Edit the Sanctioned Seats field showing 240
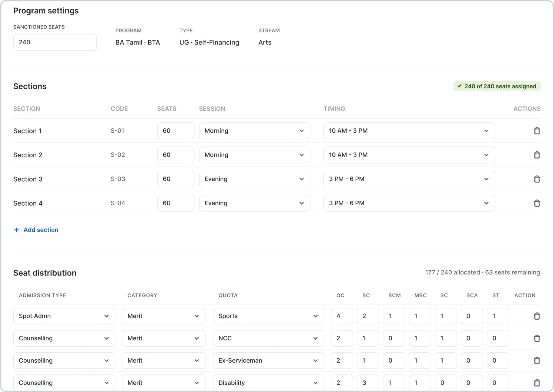Viewport: 554px width, 392px height. 55,42
